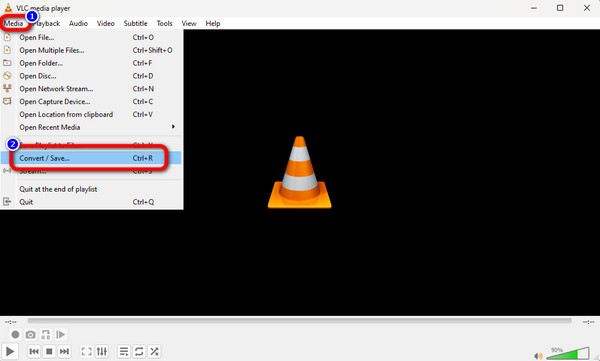
Task: Skip to next media track
Action: [64, 351]
